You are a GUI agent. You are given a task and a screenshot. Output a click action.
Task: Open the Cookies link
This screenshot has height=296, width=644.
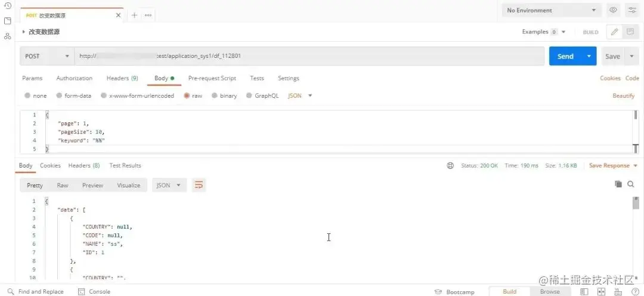click(611, 78)
